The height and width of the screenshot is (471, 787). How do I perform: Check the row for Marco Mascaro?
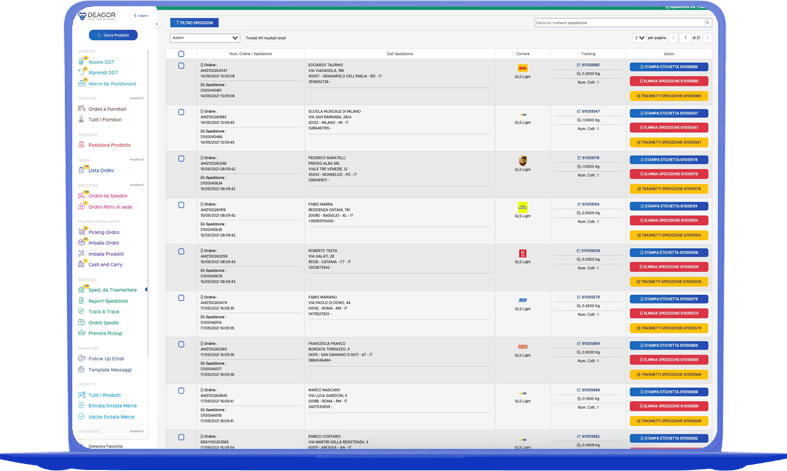(x=181, y=391)
